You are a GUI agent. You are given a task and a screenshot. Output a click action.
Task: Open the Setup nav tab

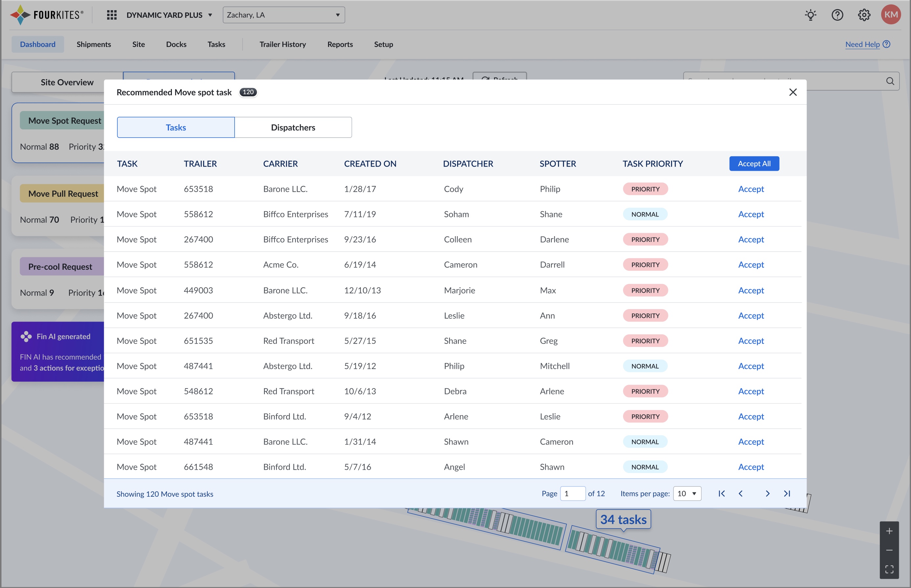pyautogui.click(x=384, y=44)
